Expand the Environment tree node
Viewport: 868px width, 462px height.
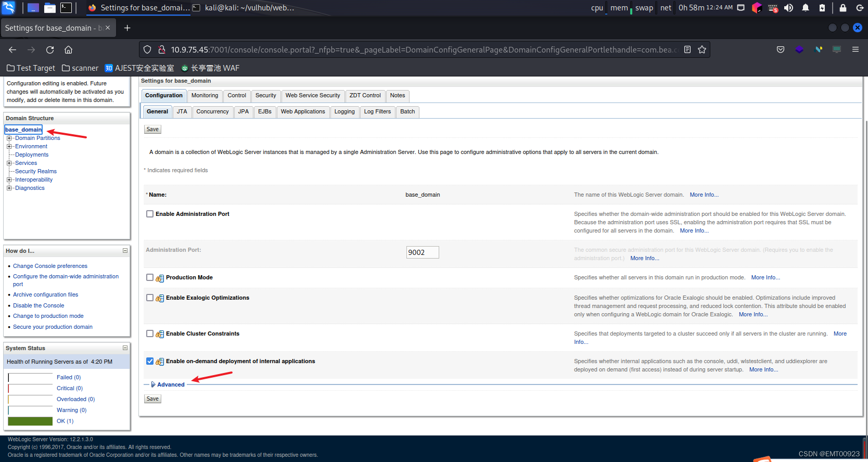point(9,146)
